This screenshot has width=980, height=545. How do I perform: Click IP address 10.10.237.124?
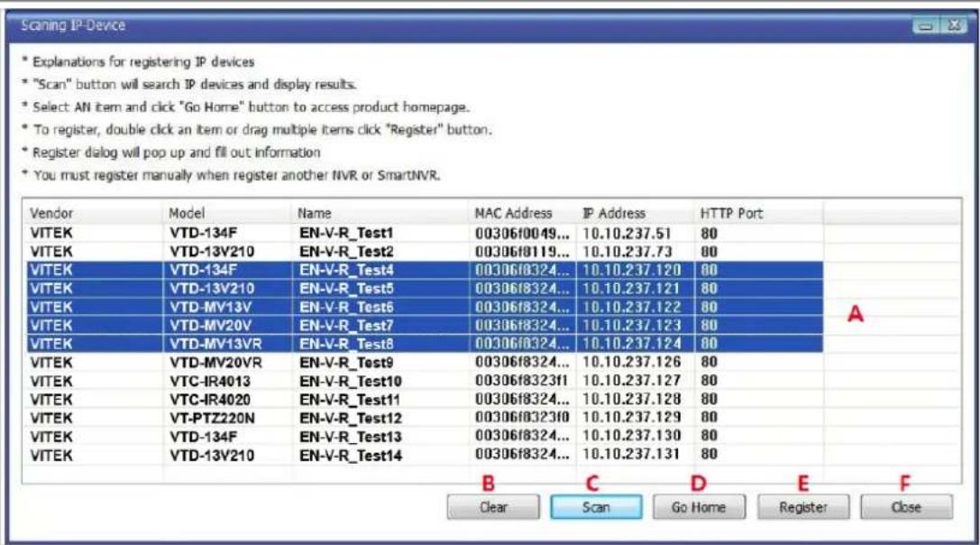632,344
